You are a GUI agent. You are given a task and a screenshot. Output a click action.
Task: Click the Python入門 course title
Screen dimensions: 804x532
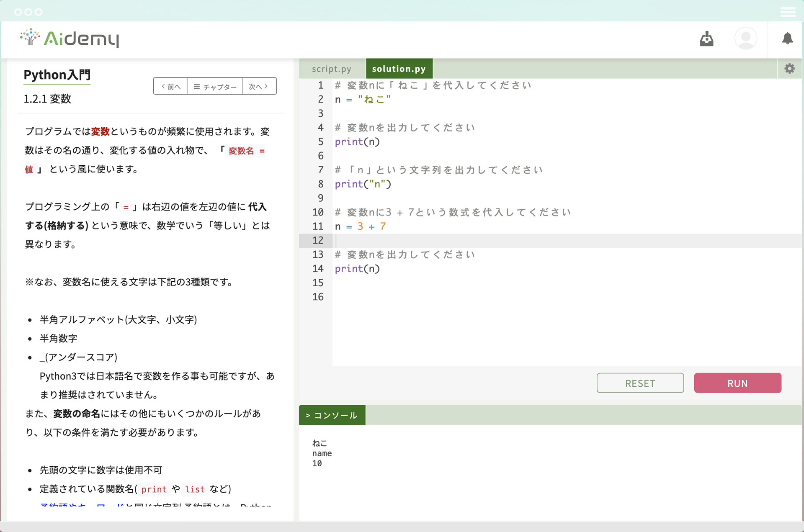57,75
